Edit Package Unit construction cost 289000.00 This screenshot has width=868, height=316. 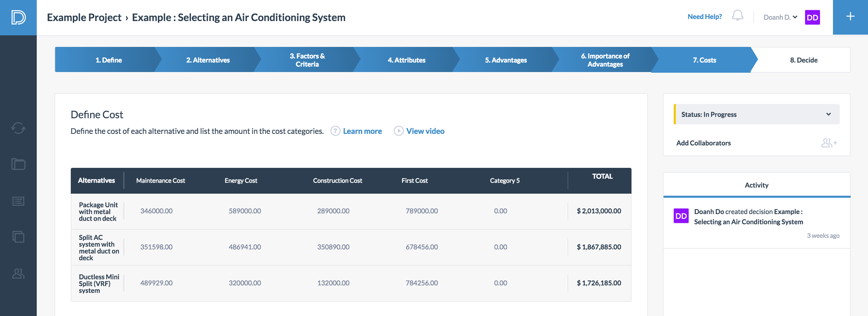333,211
